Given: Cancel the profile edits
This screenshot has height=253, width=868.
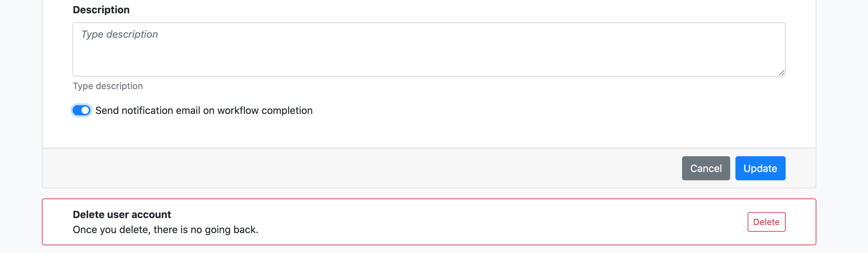Looking at the screenshot, I should point(706,168).
